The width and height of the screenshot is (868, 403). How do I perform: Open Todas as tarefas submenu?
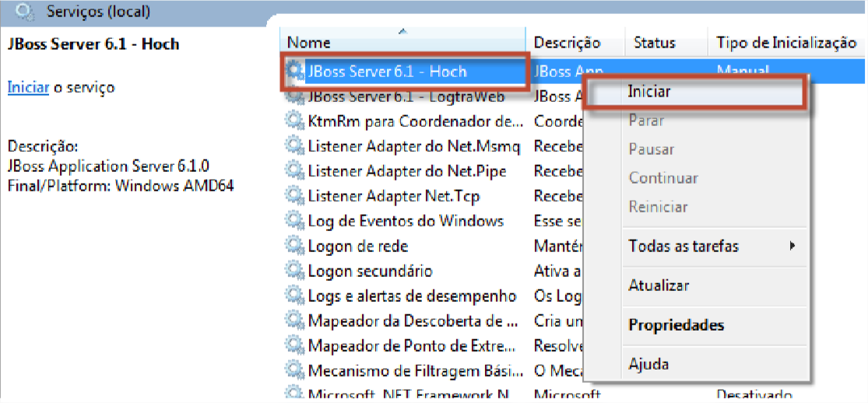[714, 246]
